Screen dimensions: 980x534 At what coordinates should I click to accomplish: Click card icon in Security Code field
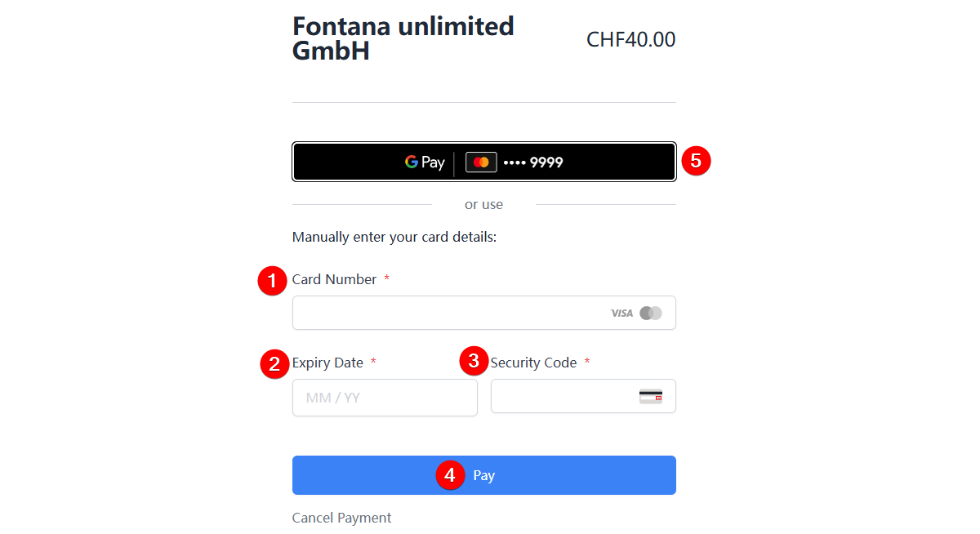coord(651,397)
